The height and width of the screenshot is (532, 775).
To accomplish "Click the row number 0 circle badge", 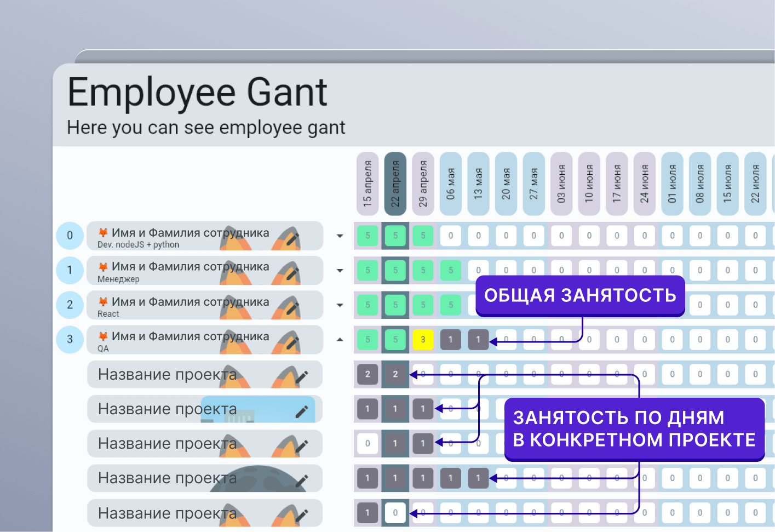I will click(70, 236).
